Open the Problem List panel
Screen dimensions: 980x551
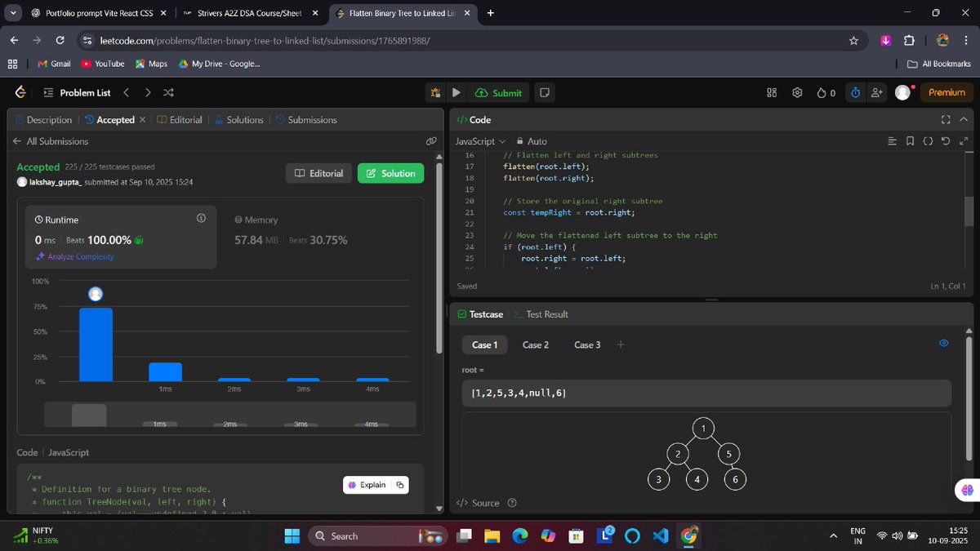tap(76, 93)
